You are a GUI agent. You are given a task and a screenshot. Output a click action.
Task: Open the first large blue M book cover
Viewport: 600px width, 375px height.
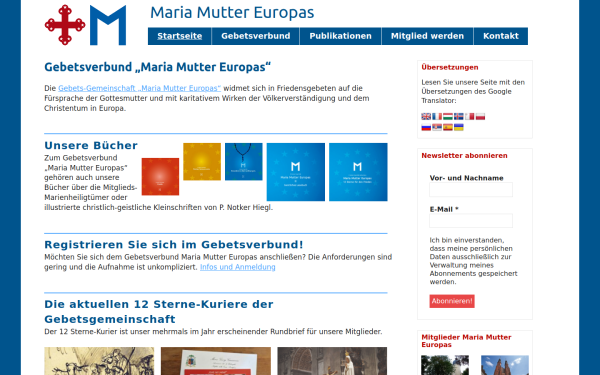pyautogui.click(x=296, y=172)
